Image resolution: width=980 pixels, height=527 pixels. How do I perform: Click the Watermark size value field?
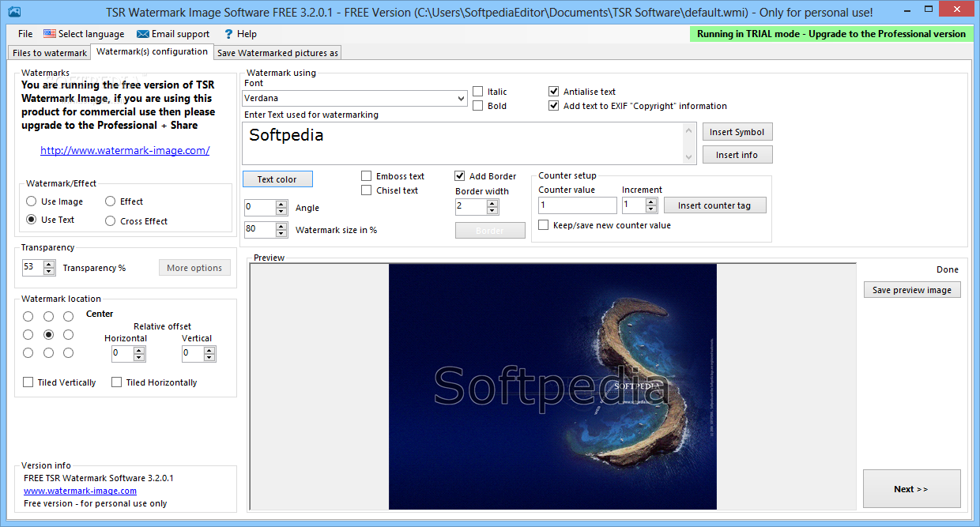260,230
